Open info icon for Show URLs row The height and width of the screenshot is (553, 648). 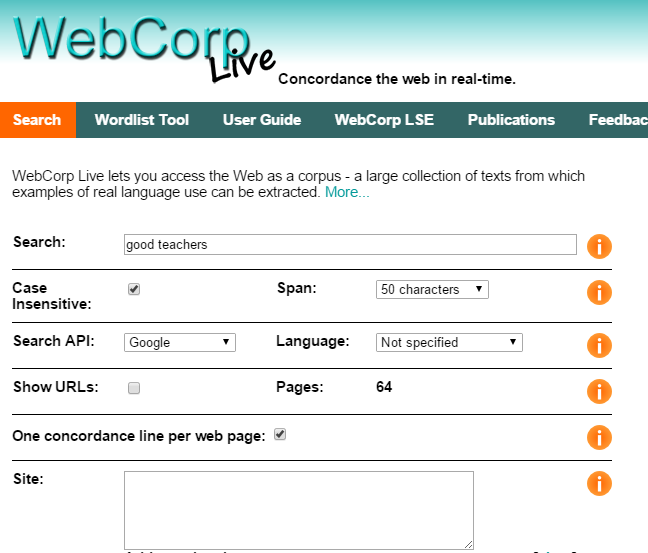pos(599,391)
